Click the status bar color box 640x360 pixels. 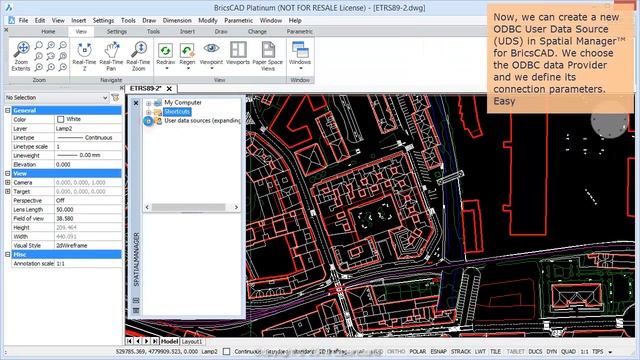pyautogui.click(x=227, y=351)
